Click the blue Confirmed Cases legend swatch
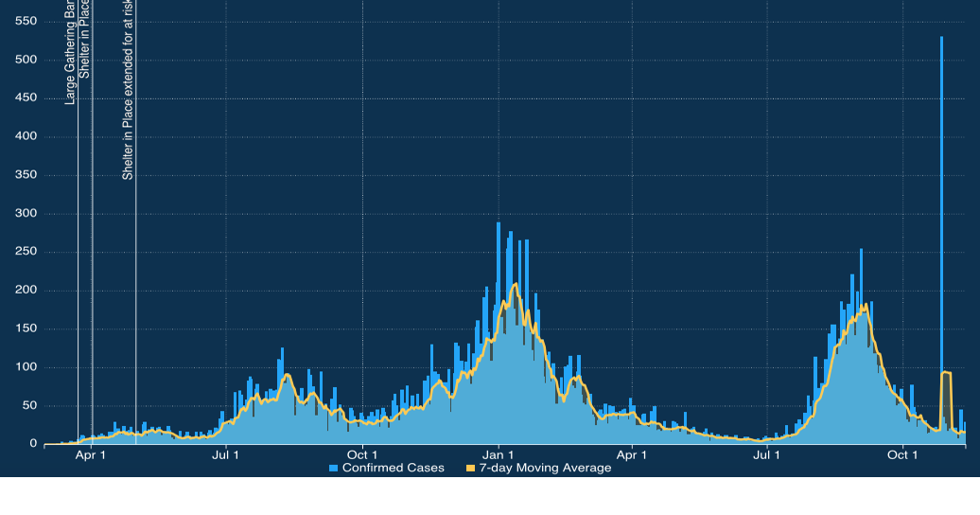This screenshot has height=515, width=980. [x=333, y=469]
